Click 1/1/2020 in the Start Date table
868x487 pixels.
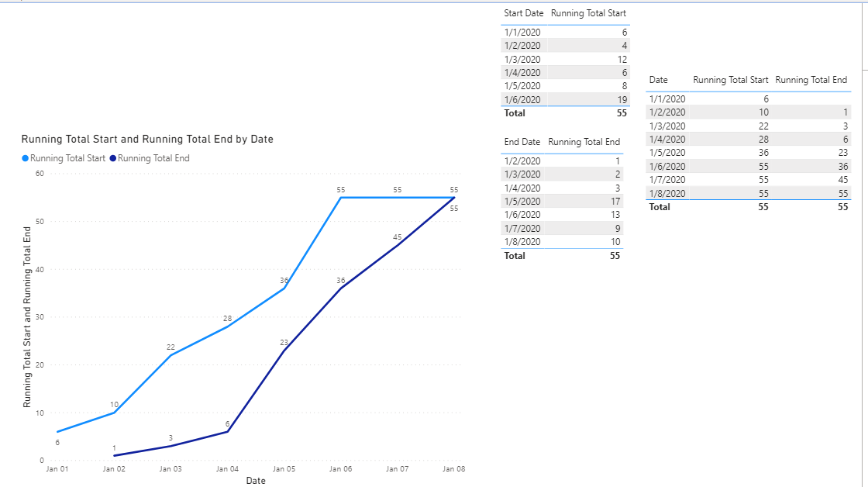coord(522,32)
